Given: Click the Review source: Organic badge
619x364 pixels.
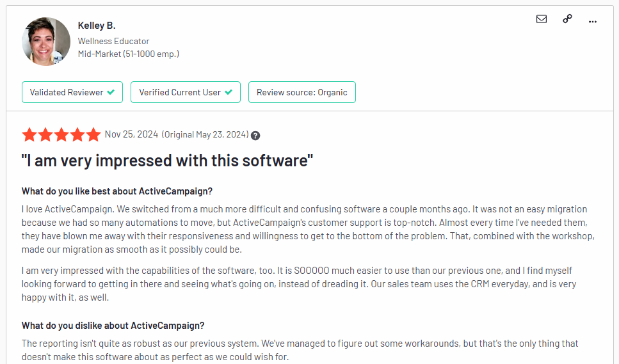Looking at the screenshot, I should (x=302, y=92).
